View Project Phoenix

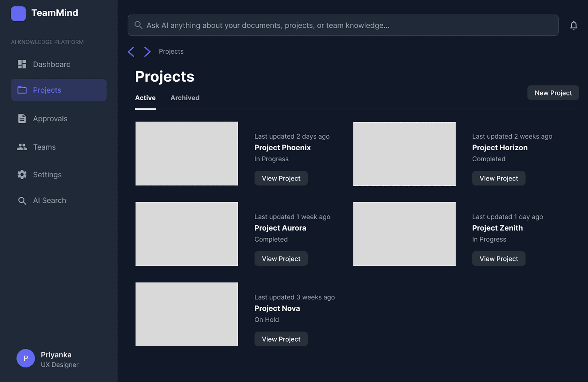(281, 178)
